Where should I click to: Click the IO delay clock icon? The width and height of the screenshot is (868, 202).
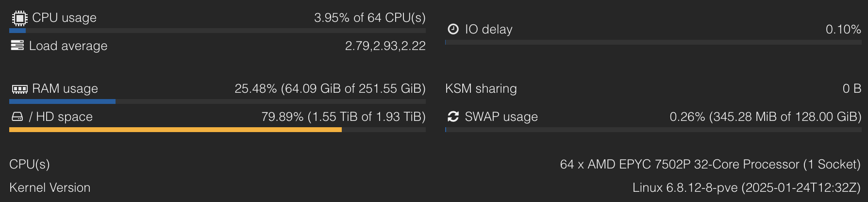click(453, 29)
